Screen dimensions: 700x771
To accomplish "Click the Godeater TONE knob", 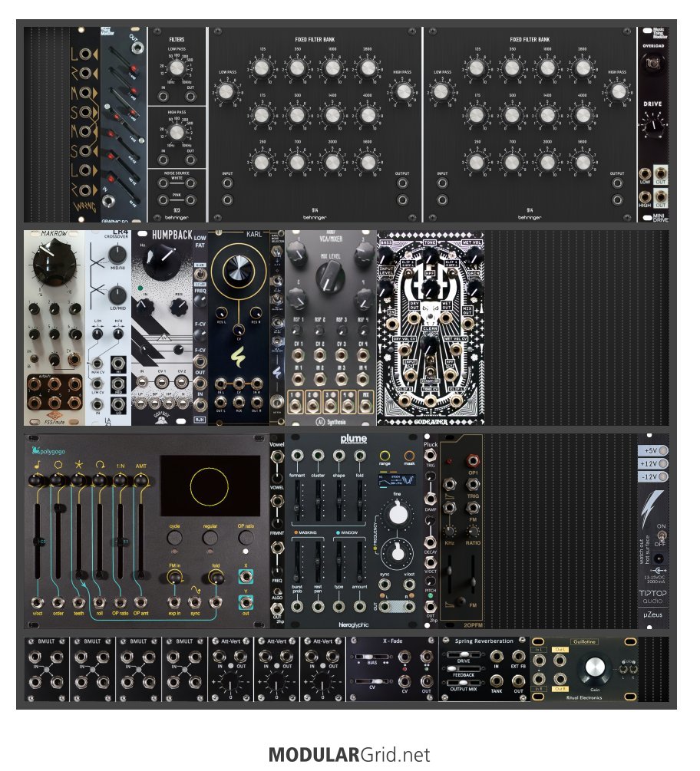I will pos(430,254).
